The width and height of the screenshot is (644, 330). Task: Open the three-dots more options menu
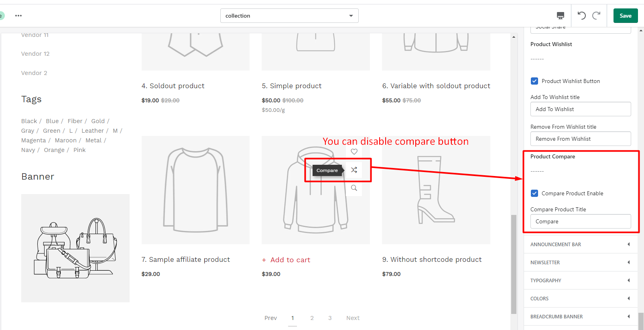click(x=18, y=16)
